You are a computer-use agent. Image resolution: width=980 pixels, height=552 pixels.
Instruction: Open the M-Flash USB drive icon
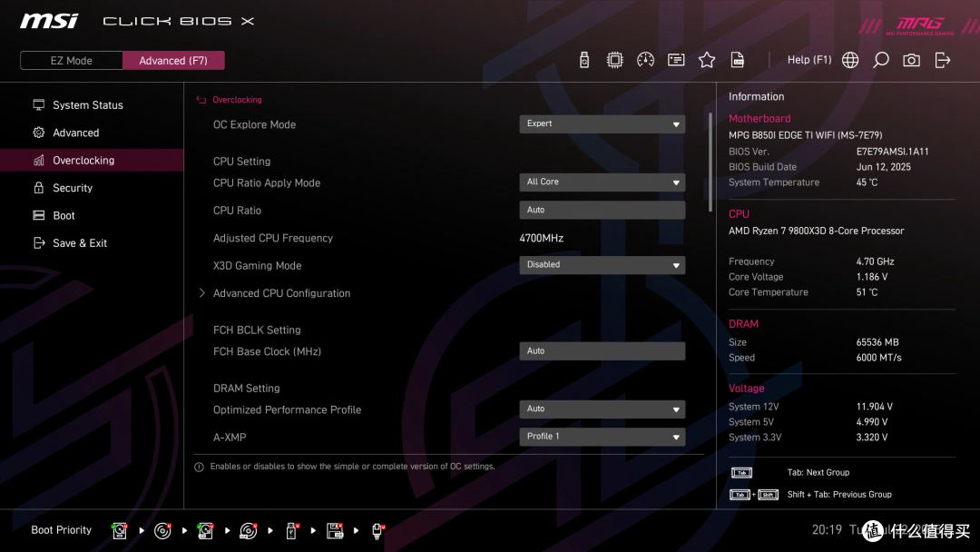pyautogui.click(x=584, y=60)
